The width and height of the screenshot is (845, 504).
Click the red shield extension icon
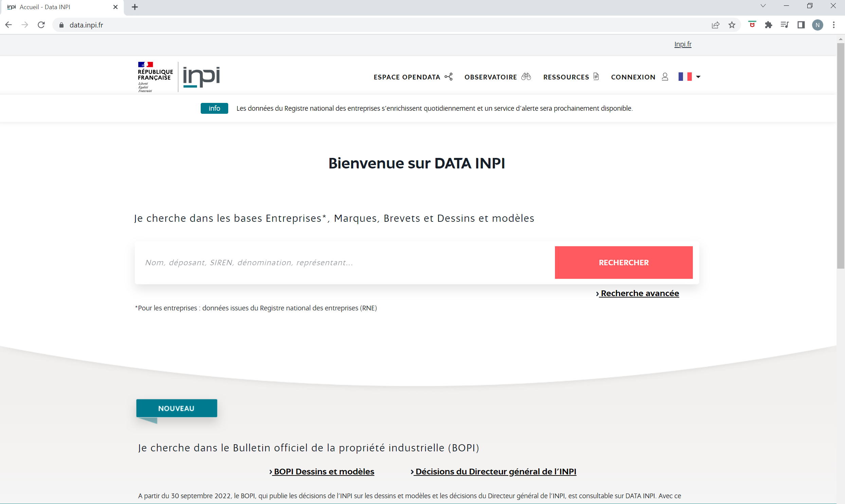click(752, 24)
